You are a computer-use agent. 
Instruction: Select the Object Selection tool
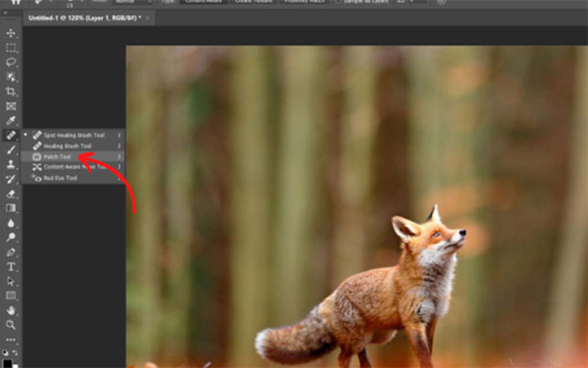11,77
